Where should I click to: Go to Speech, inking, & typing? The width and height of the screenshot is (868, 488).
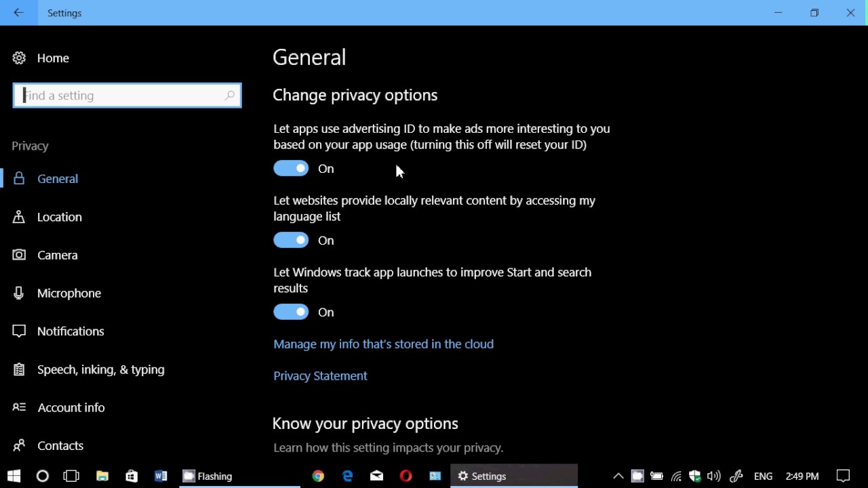pos(100,370)
